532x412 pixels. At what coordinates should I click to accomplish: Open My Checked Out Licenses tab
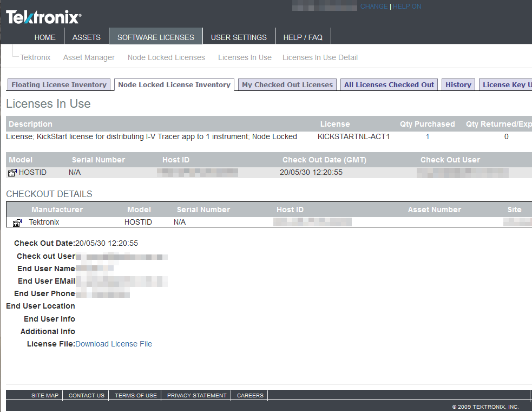pyautogui.click(x=287, y=85)
